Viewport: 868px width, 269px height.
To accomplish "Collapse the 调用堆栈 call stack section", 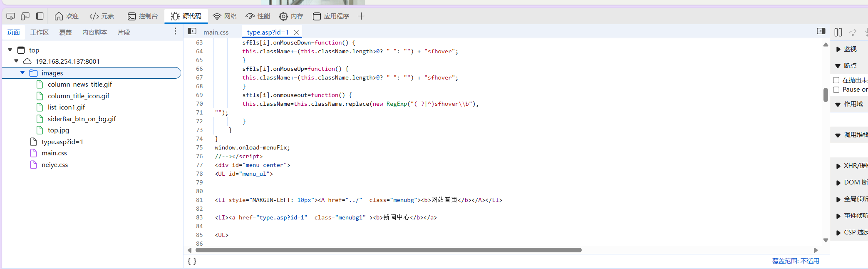I will (x=851, y=135).
